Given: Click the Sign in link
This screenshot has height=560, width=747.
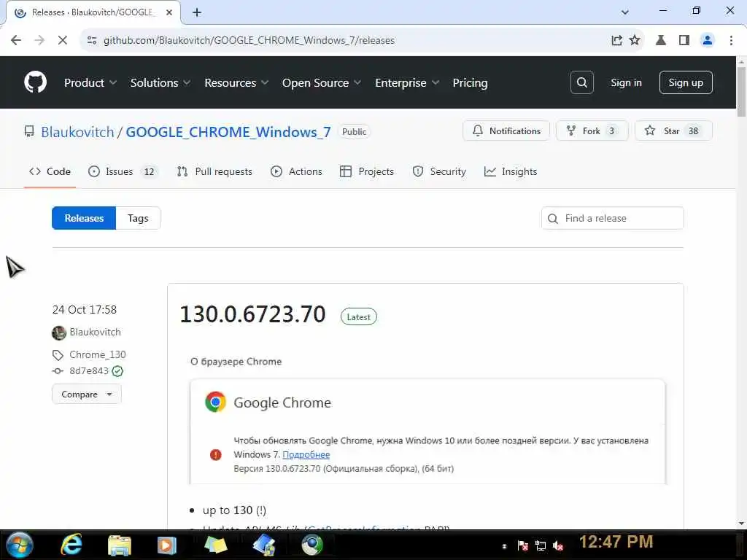Looking at the screenshot, I should click(x=626, y=82).
